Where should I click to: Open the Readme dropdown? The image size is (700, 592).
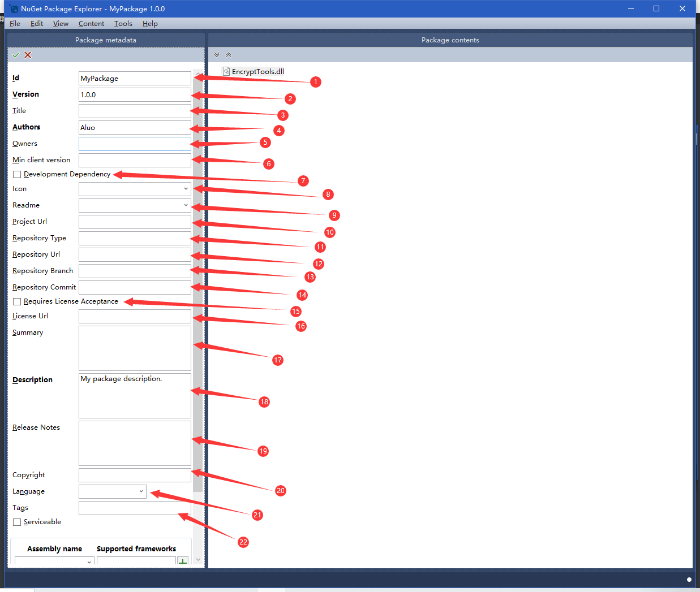coord(135,205)
